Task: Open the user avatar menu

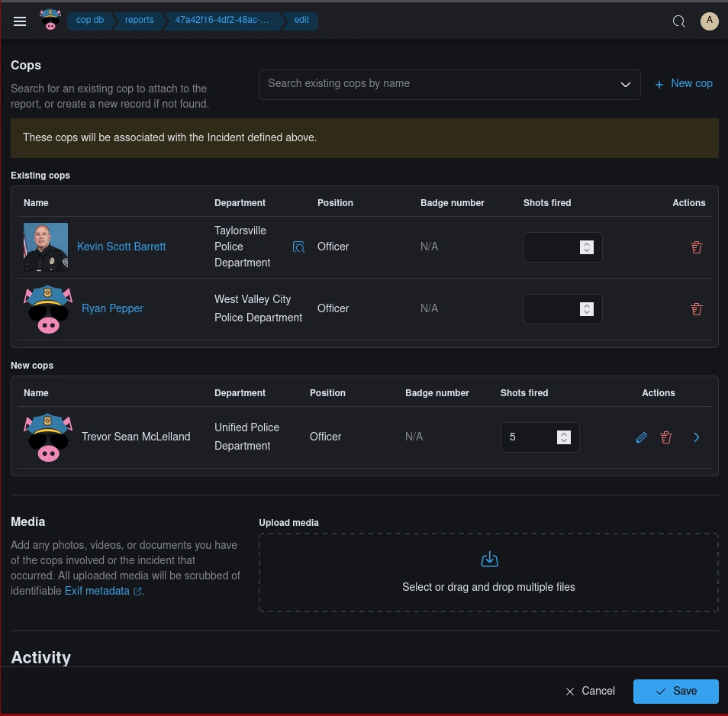Action: click(x=709, y=21)
